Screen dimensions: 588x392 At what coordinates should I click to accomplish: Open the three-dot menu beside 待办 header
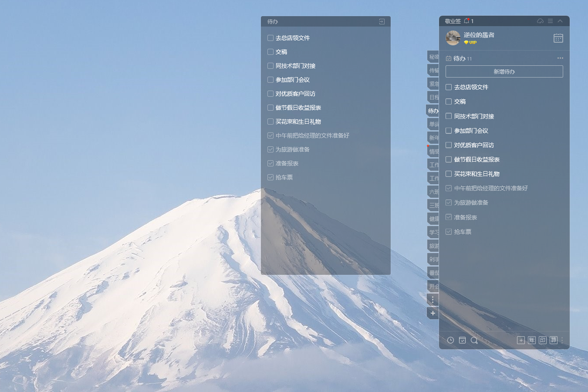[x=560, y=58]
